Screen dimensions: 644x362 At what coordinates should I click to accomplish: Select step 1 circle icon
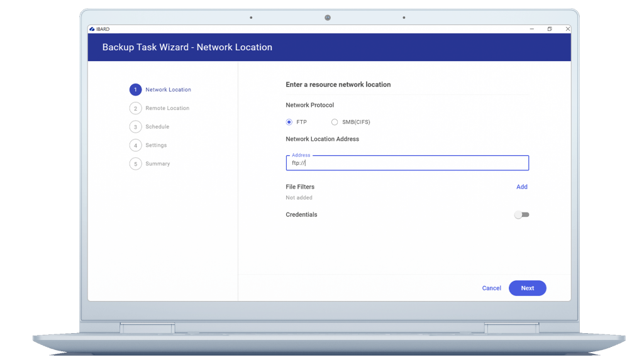click(136, 89)
